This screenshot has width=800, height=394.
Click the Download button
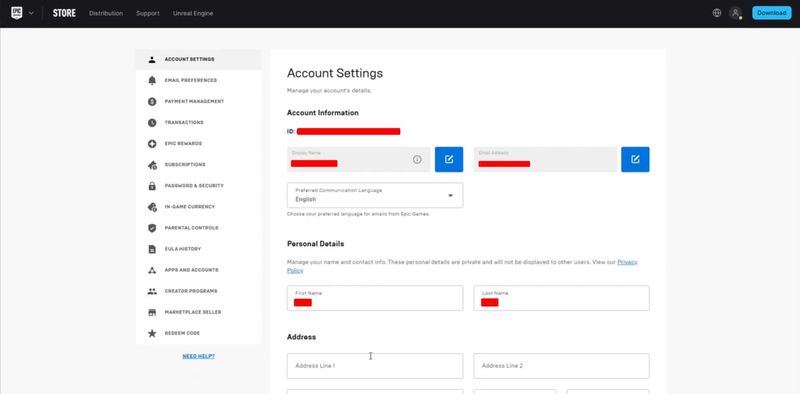[771, 13]
